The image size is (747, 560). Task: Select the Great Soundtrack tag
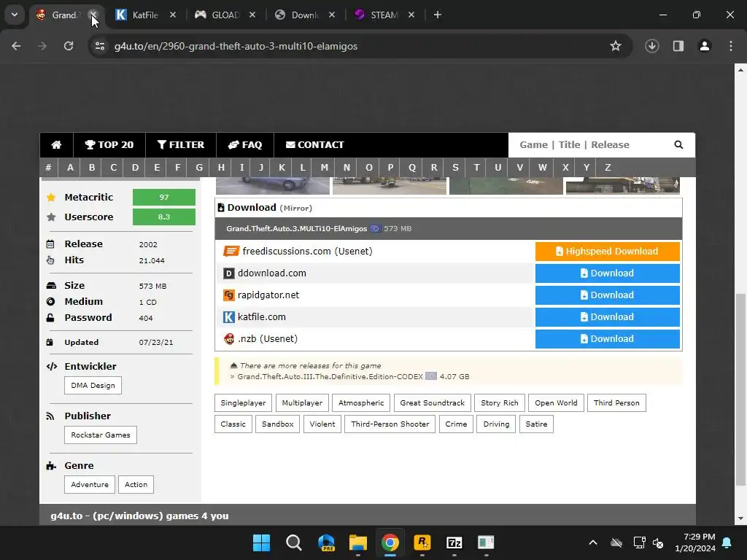tap(432, 402)
